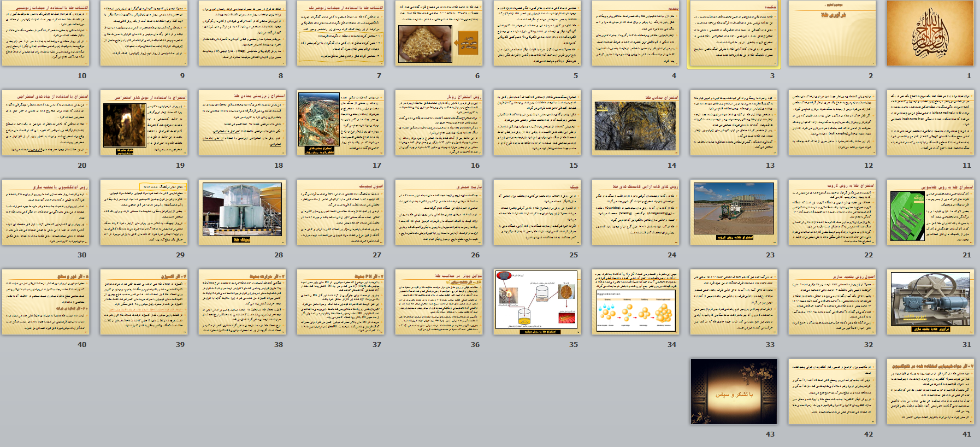Open the dark final slide 43
The image size is (980, 447).
click(x=734, y=392)
